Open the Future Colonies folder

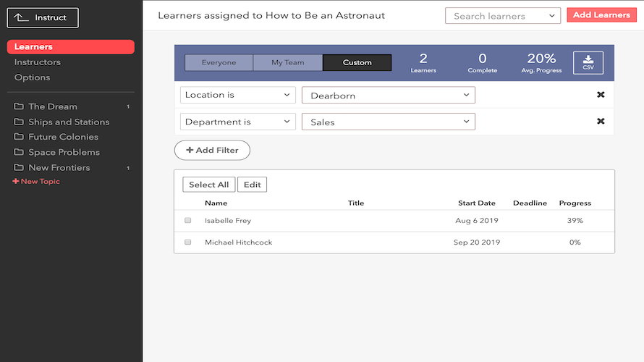tap(63, 137)
